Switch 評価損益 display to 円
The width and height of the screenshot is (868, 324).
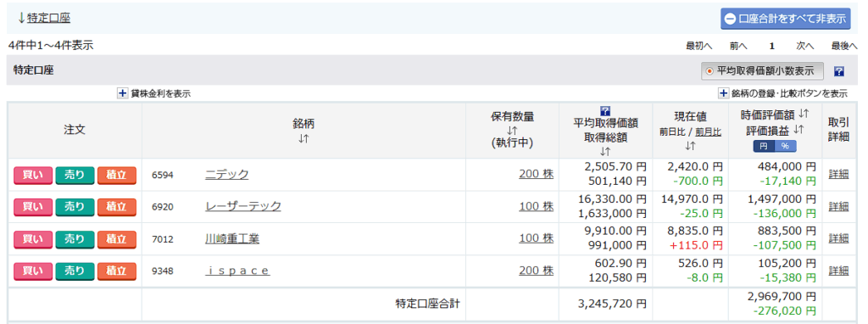[764, 146]
